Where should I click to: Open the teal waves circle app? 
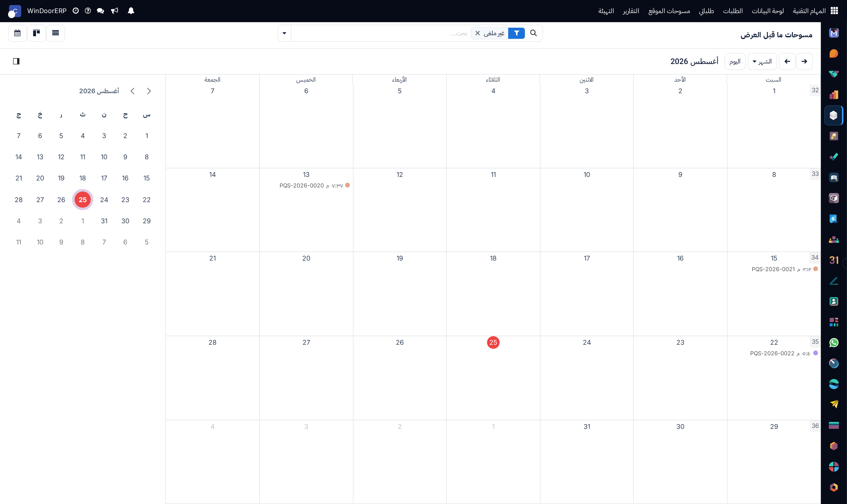834,384
